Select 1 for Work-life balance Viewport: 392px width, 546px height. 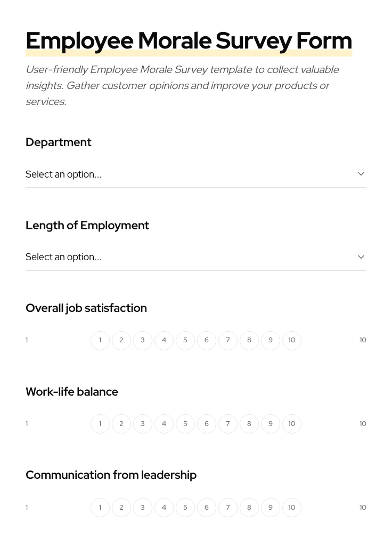point(100,424)
